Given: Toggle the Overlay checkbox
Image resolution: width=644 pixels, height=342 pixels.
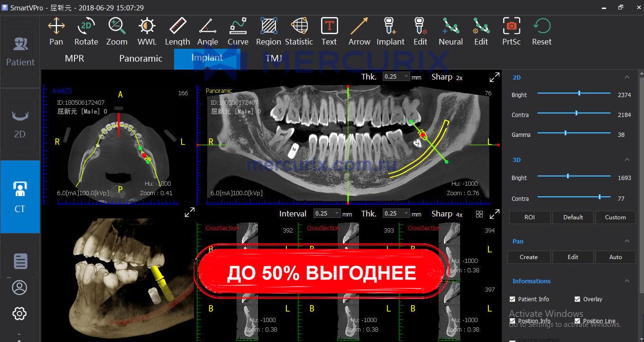Looking at the screenshot, I should 577,299.
